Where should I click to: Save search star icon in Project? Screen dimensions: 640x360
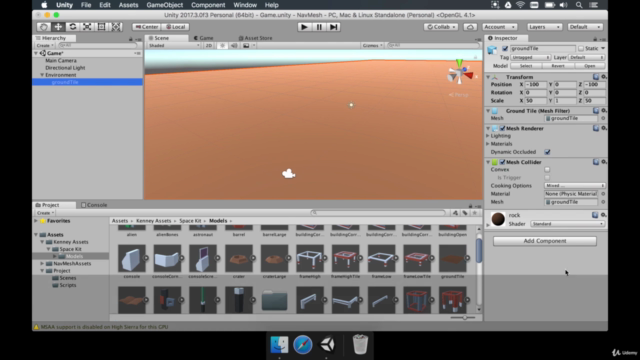(x=474, y=213)
